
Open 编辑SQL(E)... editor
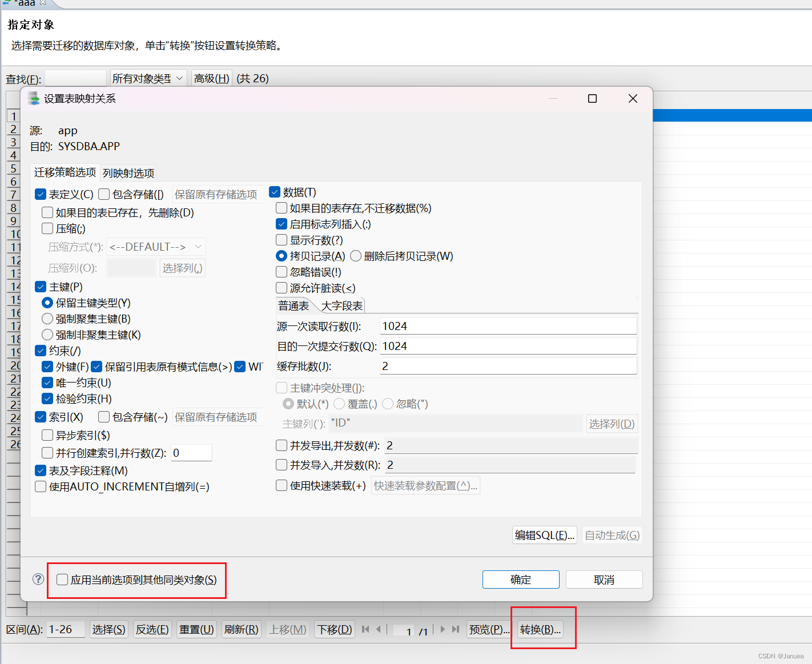545,535
